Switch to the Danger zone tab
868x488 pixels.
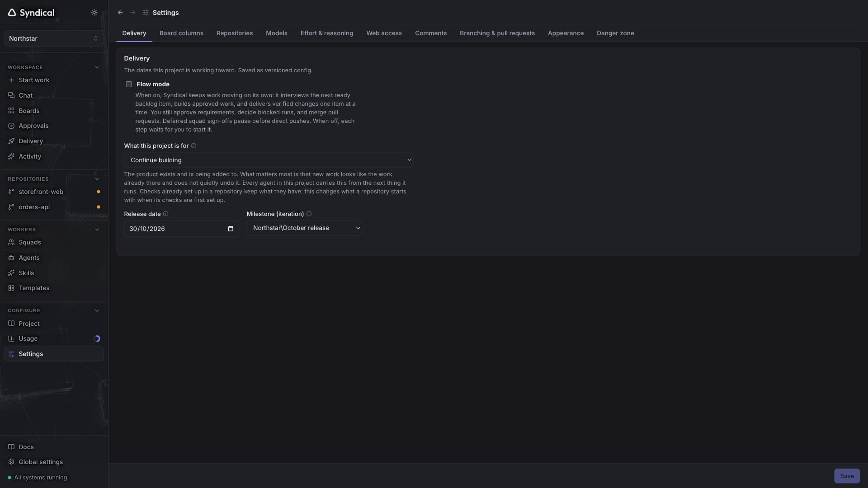(615, 33)
